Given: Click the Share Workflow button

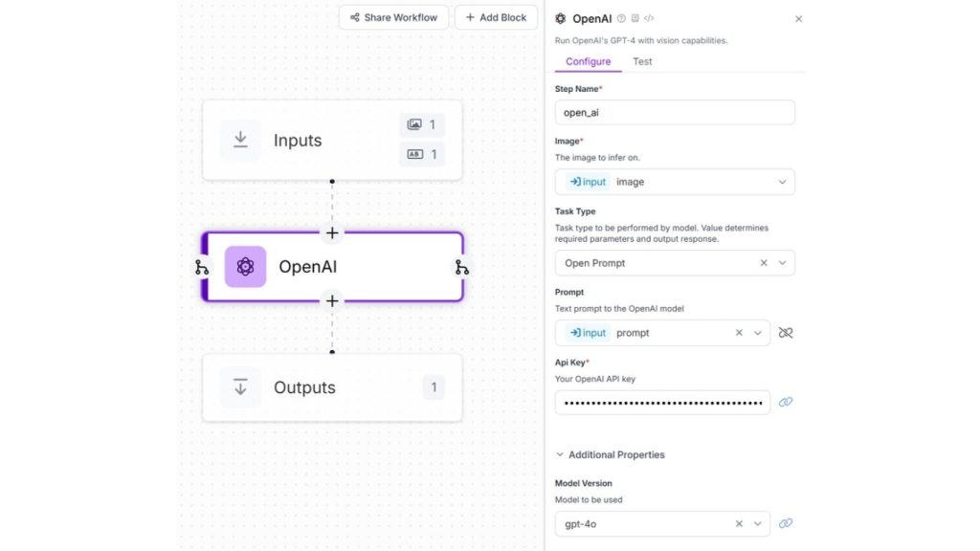Looking at the screenshot, I should 393,17.
